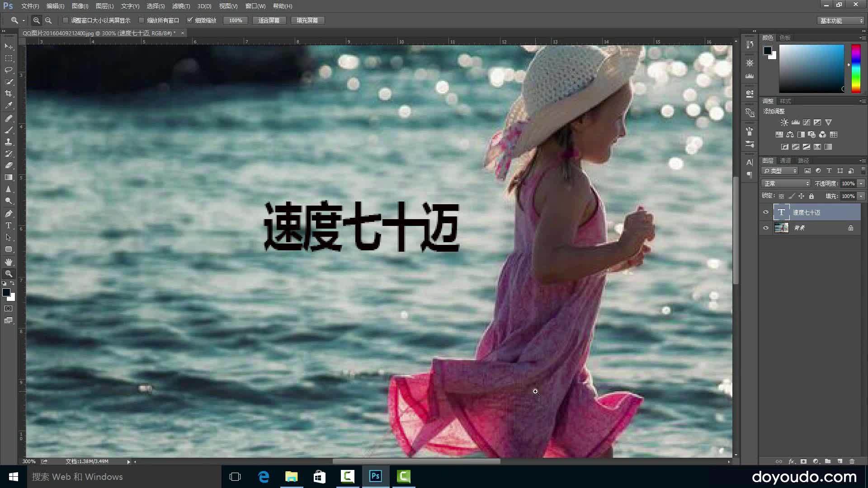Select the Move tool
Viewport: 868px width, 488px height.
click(x=9, y=47)
